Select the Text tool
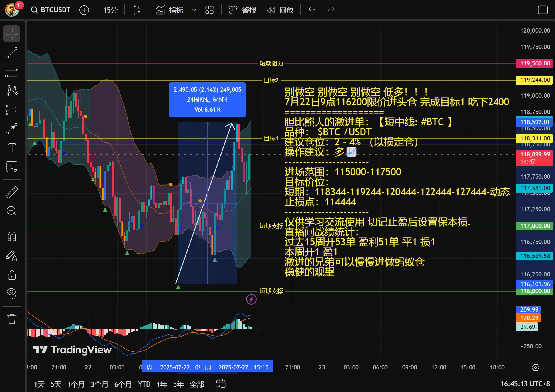 (x=12, y=148)
